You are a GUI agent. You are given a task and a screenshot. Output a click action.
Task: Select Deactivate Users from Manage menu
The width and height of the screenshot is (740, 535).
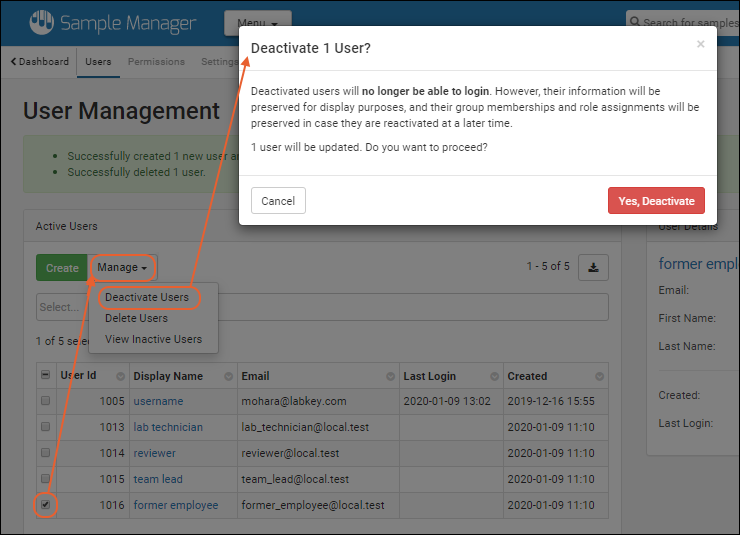point(147,297)
